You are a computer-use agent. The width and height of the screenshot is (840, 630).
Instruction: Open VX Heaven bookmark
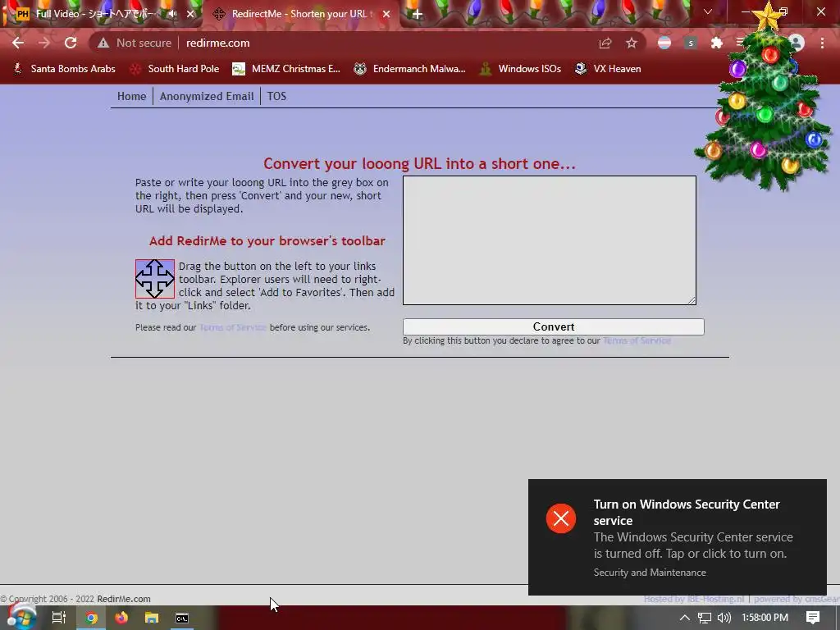pyautogui.click(x=608, y=69)
